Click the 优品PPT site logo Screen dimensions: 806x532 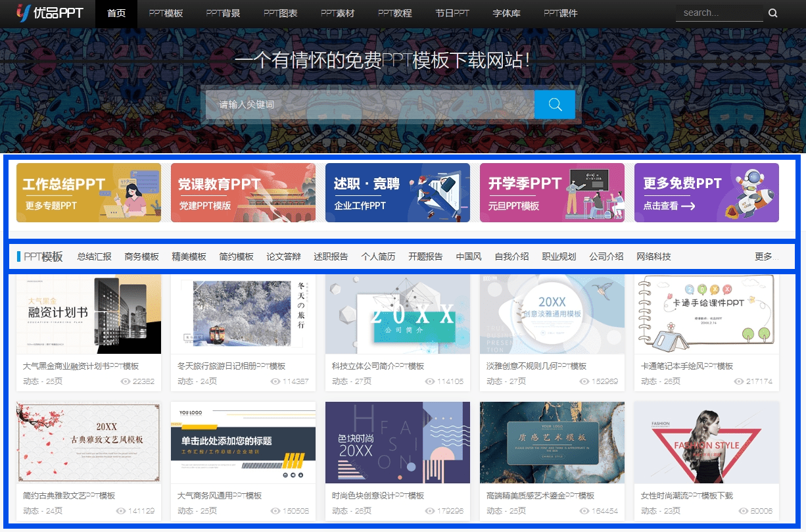coord(50,12)
